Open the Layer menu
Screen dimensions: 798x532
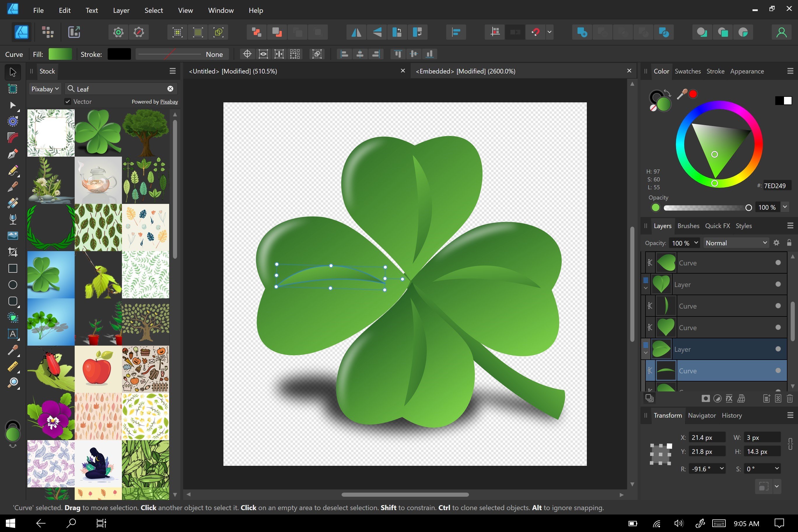click(121, 10)
